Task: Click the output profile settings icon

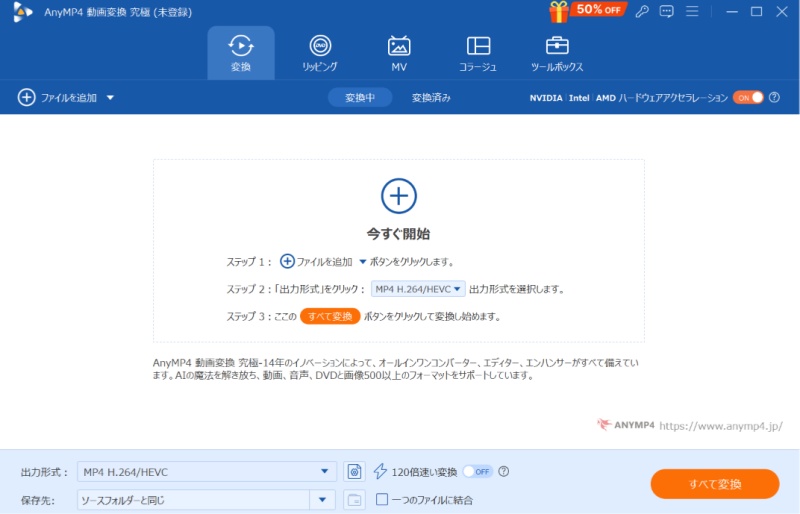Action: (355, 472)
